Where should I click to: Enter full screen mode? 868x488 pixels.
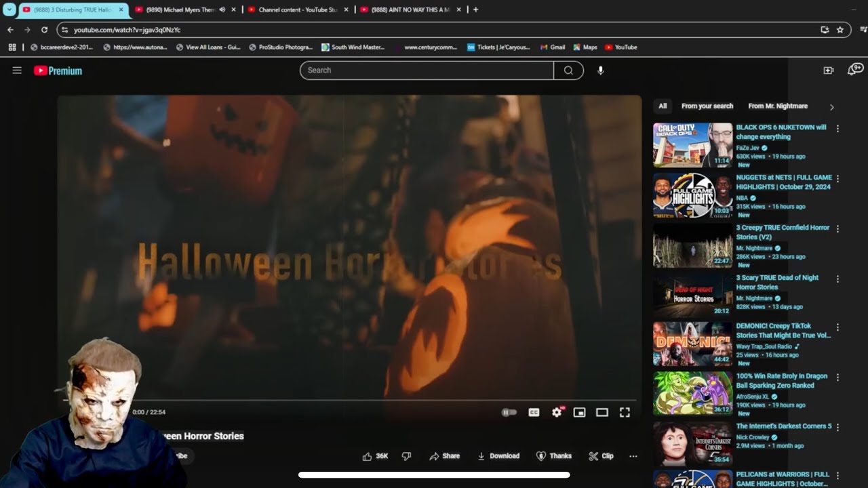click(625, 412)
